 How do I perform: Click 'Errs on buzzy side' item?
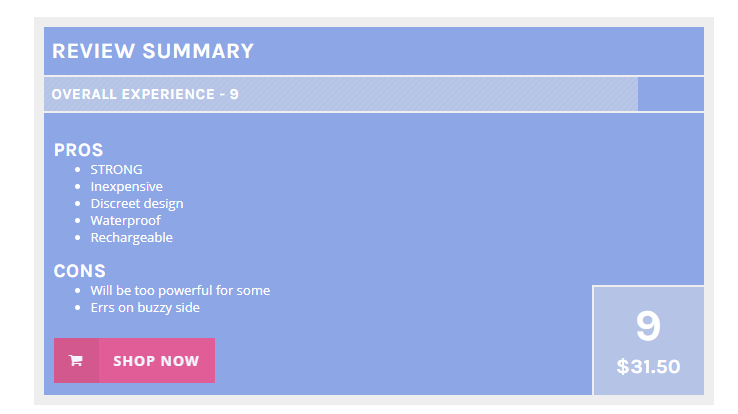click(145, 308)
